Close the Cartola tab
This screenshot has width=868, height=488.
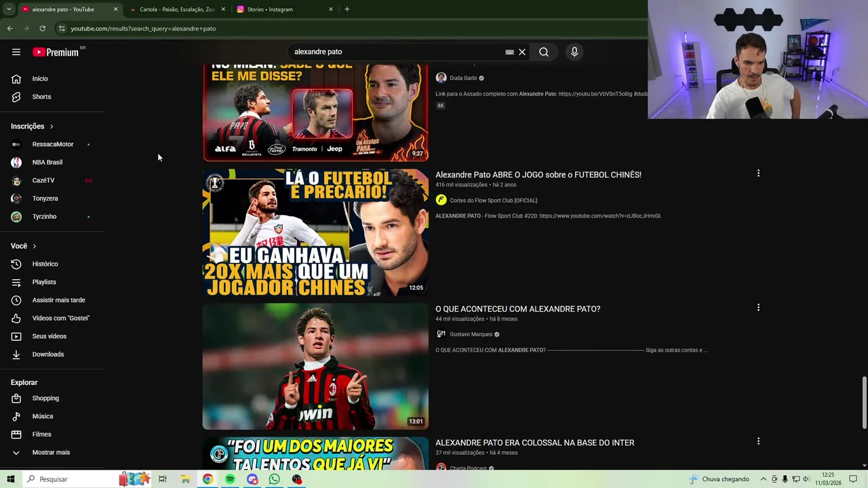tap(223, 9)
